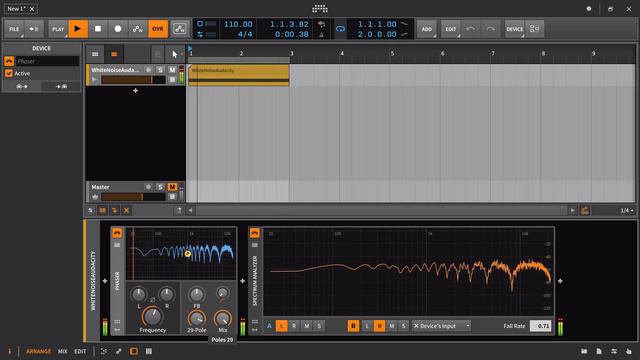Image resolution: width=640 pixels, height=360 pixels.
Task: Adjust WhiteNoiseAuda track volume fader
Action: tap(133, 80)
